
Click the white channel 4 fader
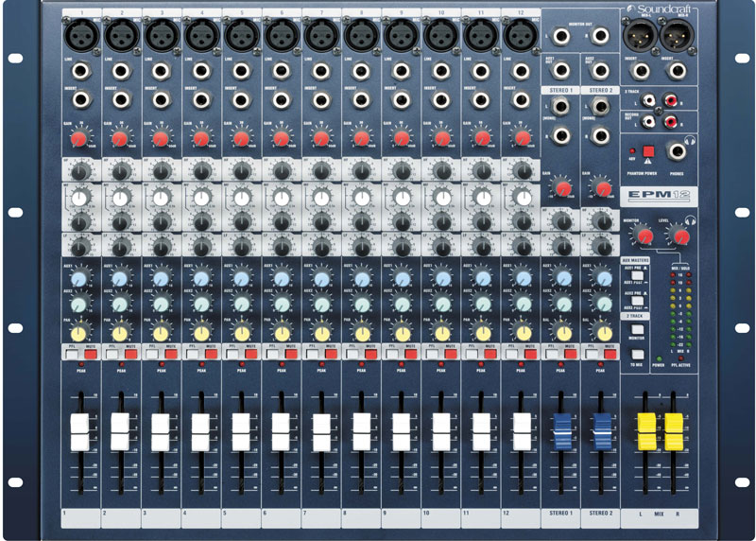(200, 431)
